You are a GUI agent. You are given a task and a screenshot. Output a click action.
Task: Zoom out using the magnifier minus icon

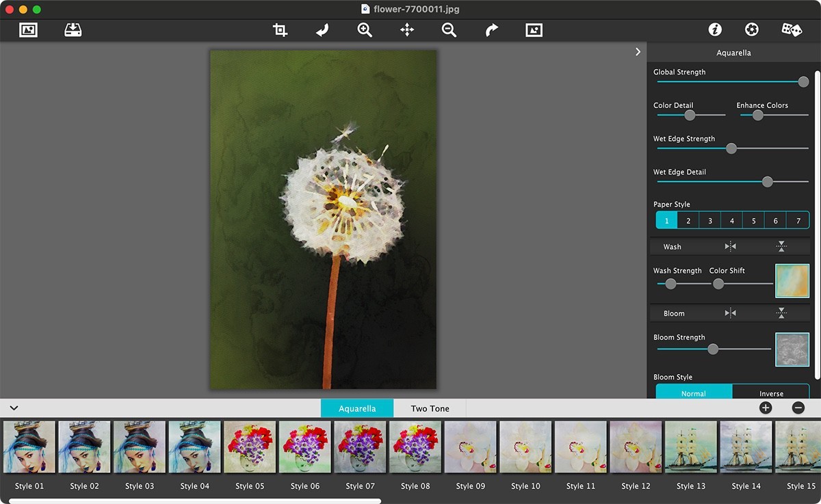pyautogui.click(x=449, y=29)
